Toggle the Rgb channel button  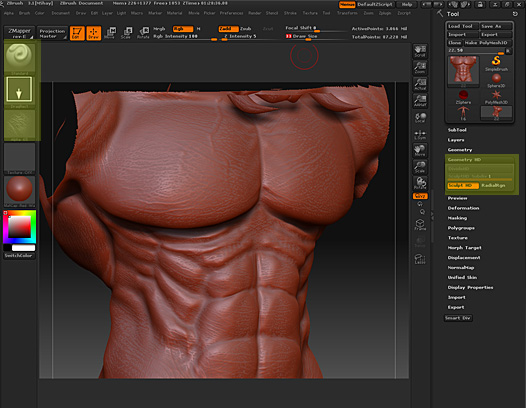click(183, 29)
